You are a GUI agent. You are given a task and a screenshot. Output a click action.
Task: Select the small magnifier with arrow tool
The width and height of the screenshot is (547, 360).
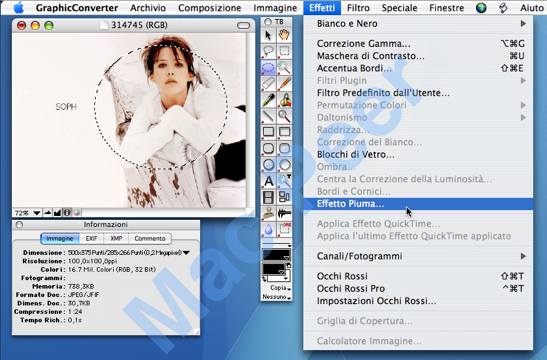(x=284, y=181)
